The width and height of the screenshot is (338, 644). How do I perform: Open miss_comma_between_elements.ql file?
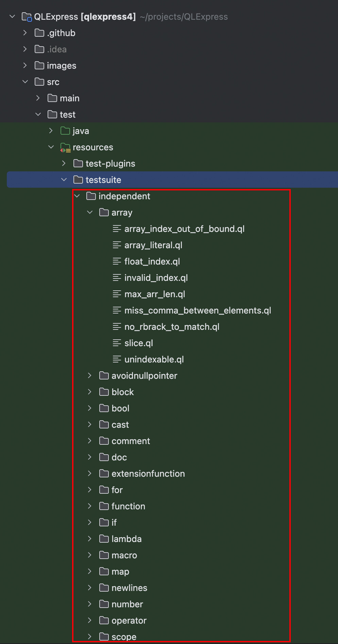click(x=198, y=310)
